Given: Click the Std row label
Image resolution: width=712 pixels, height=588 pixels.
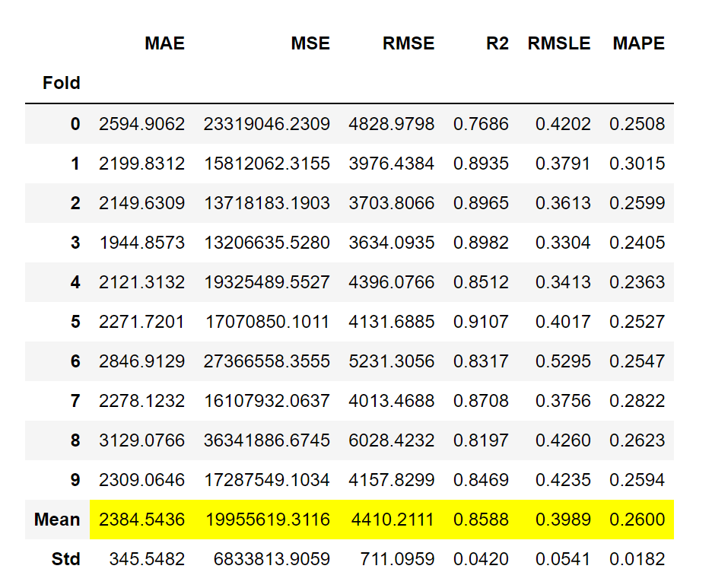Looking at the screenshot, I should click(66, 559).
